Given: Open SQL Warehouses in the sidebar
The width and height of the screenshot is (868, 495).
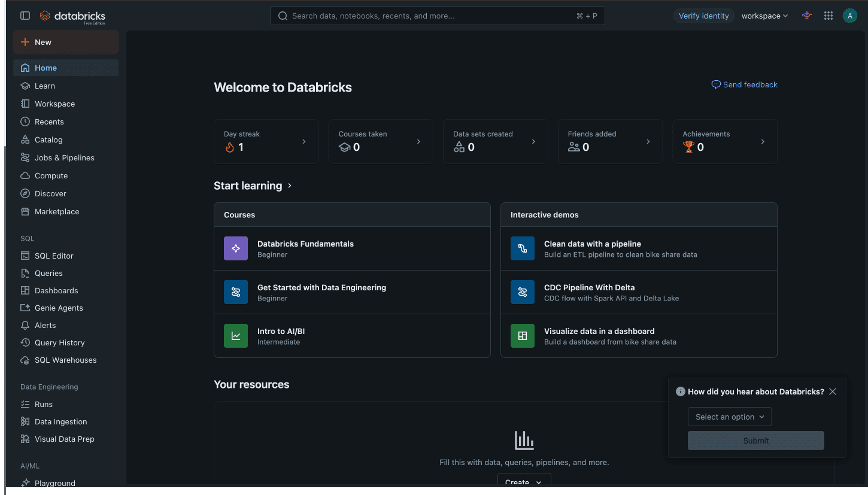Looking at the screenshot, I should click(x=66, y=360).
